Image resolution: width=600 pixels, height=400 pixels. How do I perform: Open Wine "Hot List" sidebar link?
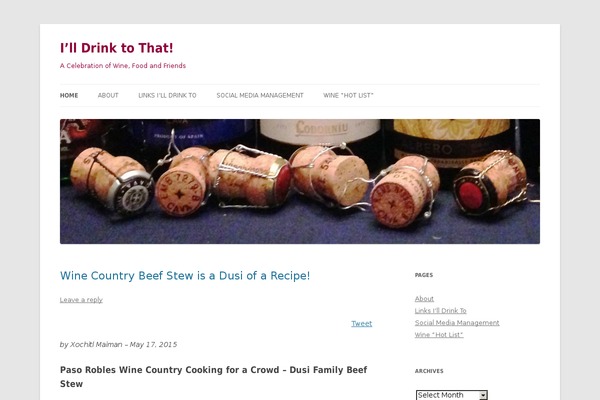(x=439, y=335)
